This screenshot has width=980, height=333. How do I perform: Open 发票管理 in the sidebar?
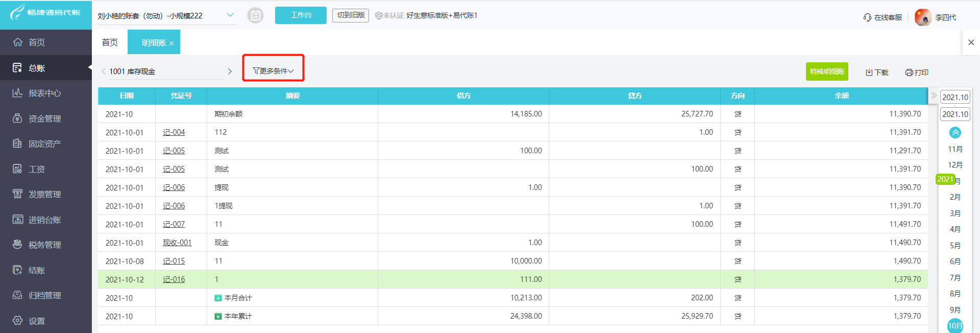(45, 194)
